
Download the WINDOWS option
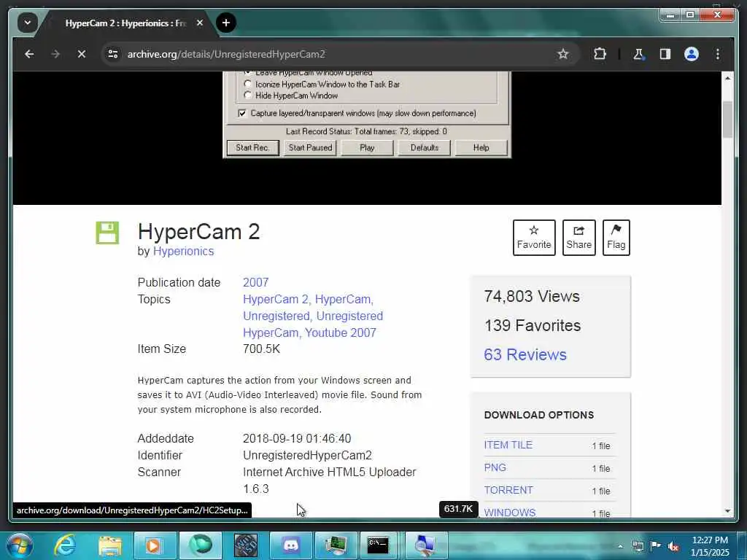click(x=510, y=513)
